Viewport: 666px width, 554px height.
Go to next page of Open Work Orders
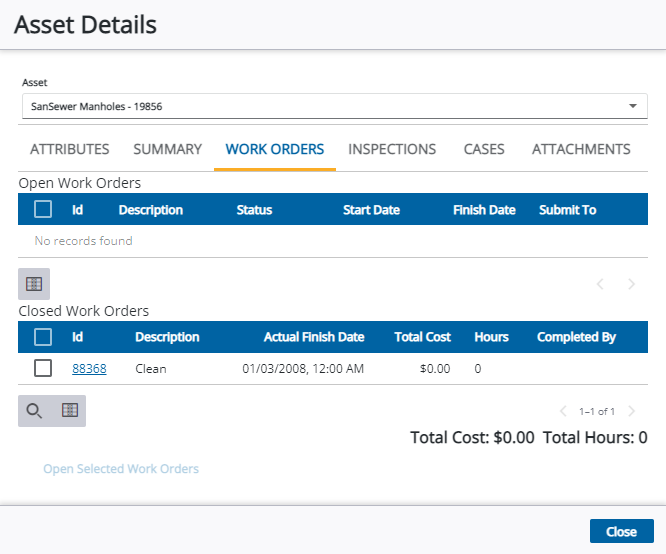click(631, 284)
